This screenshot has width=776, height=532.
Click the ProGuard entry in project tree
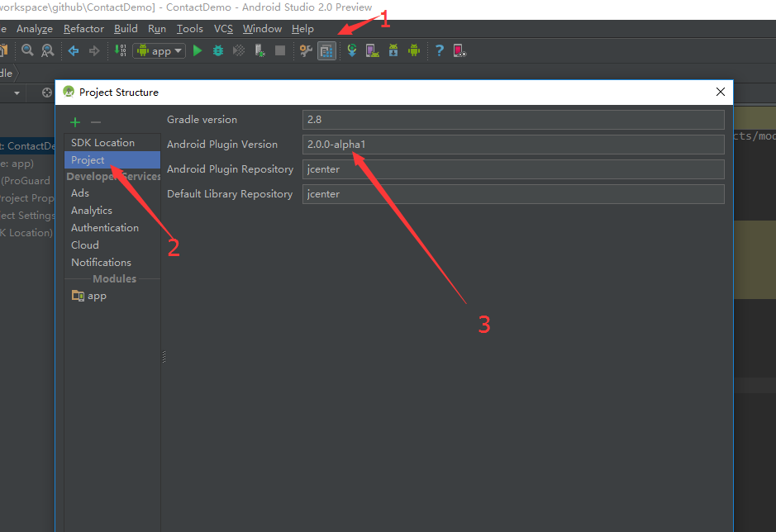[26, 181]
